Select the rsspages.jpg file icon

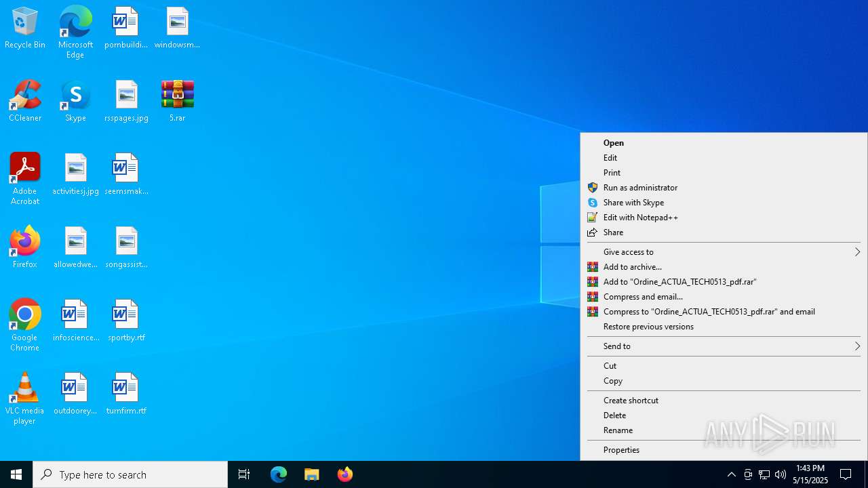point(126,102)
